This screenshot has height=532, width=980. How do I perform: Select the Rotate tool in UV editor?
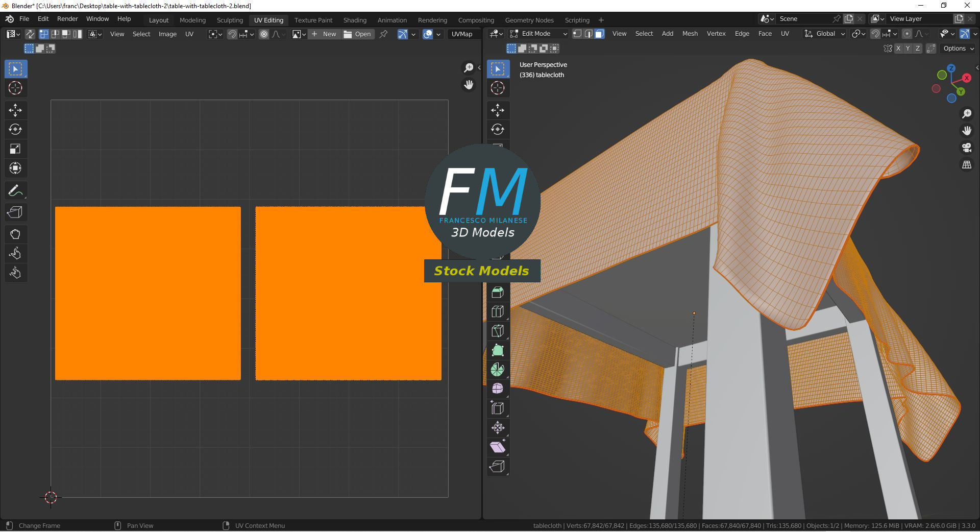15,130
